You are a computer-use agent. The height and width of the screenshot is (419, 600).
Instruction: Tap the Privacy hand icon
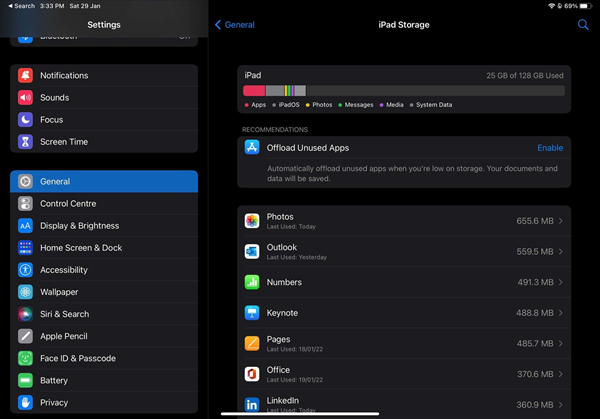[25, 403]
